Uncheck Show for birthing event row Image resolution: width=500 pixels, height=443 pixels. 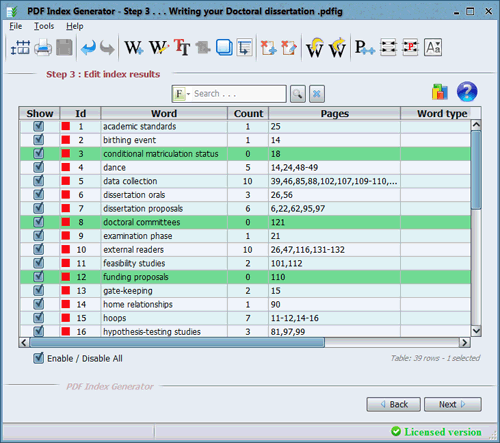pos(38,140)
